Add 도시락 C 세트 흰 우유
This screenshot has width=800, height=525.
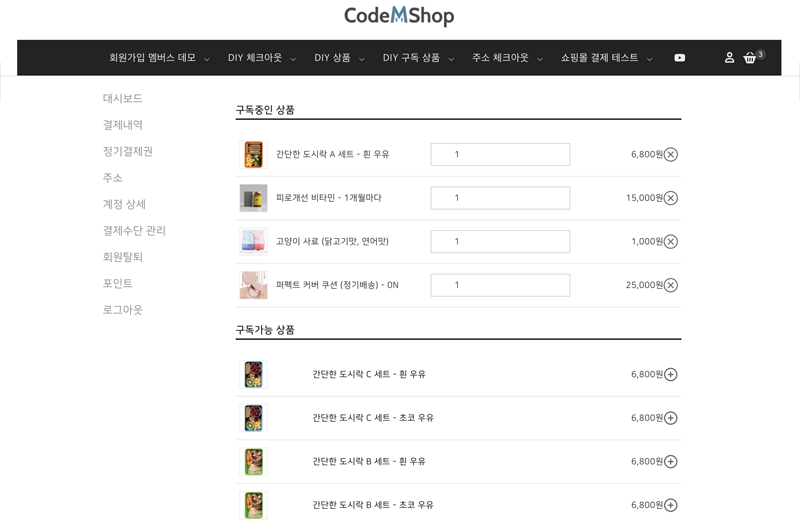[x=671, y=375]
